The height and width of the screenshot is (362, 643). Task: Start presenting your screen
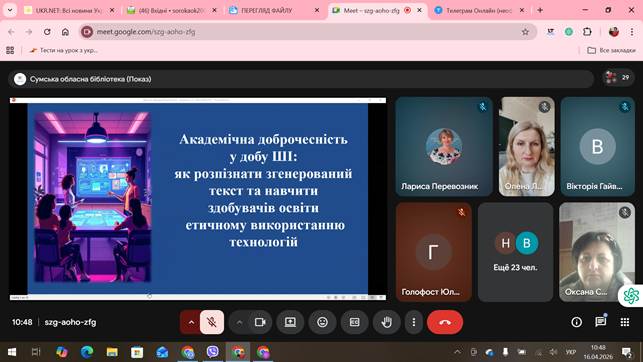[290, 322]
